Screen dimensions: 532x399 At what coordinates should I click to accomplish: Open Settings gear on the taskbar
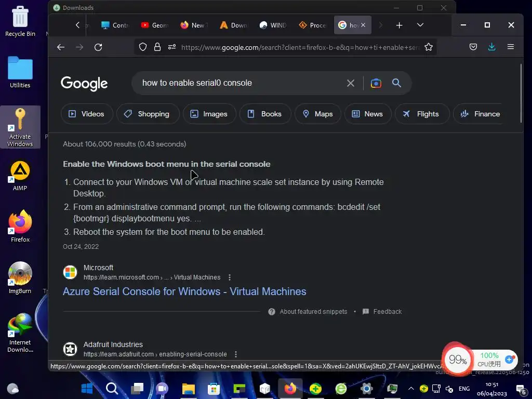[366, 388]
